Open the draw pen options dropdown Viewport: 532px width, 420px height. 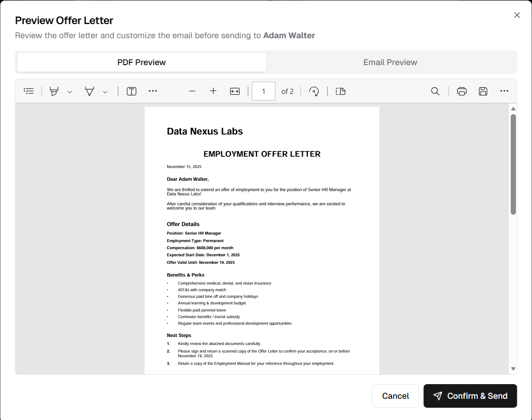point(105,92)
